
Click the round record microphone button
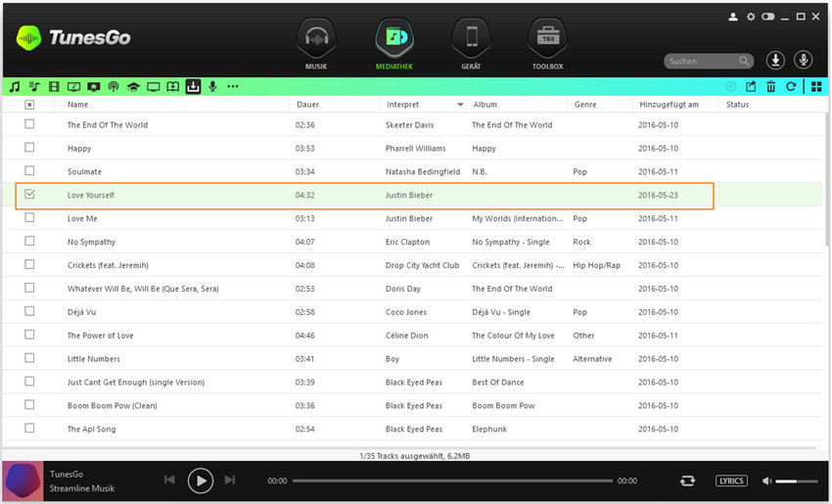(x=804, y=61)
